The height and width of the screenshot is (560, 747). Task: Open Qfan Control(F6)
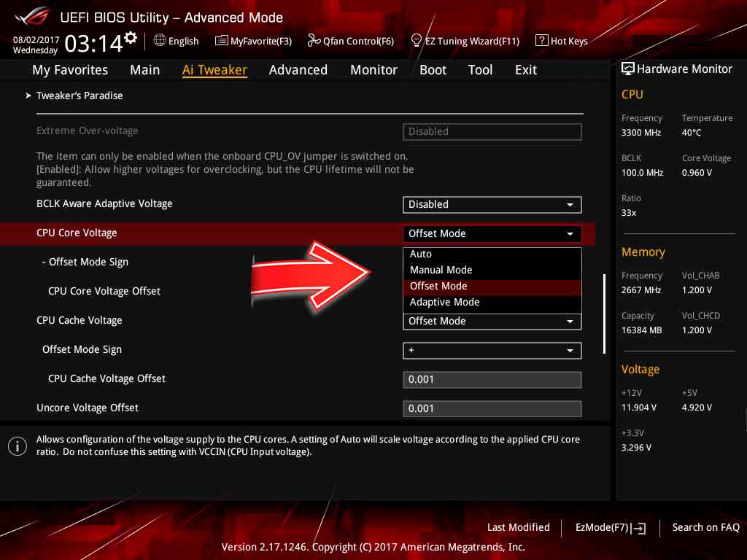point(351,41)
